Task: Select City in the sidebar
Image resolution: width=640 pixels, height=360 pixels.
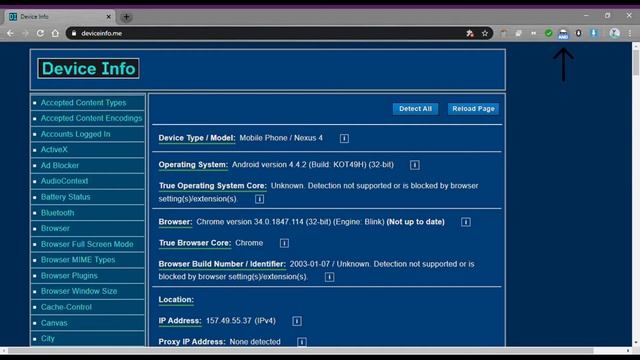Action: [47, 338]
